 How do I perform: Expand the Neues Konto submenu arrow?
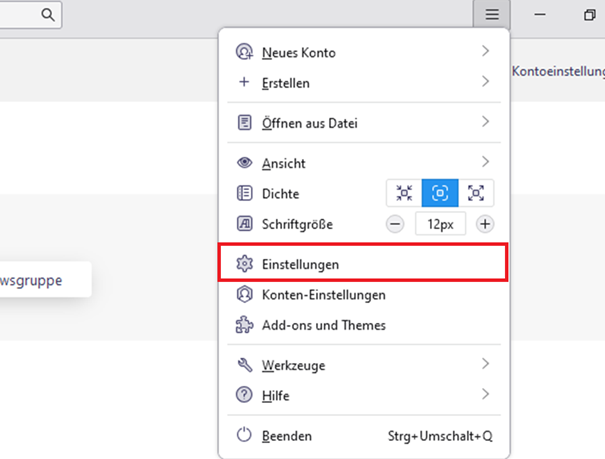pyautogui.click(x=486, y=52)
